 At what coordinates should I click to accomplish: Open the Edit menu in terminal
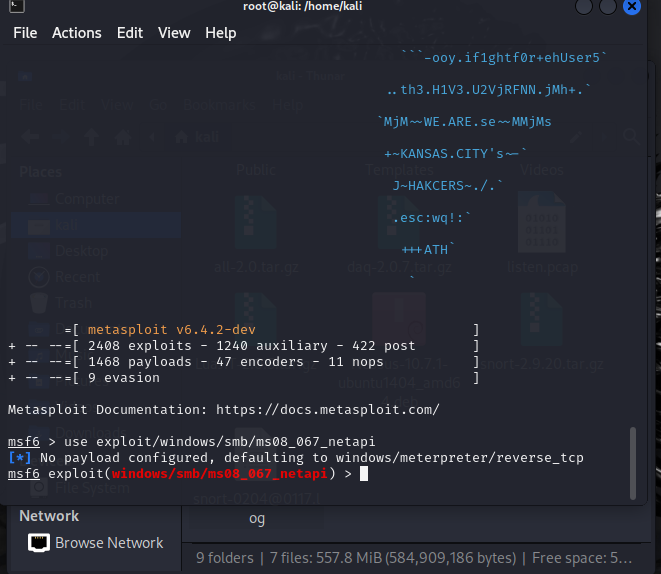coord(130,33)
